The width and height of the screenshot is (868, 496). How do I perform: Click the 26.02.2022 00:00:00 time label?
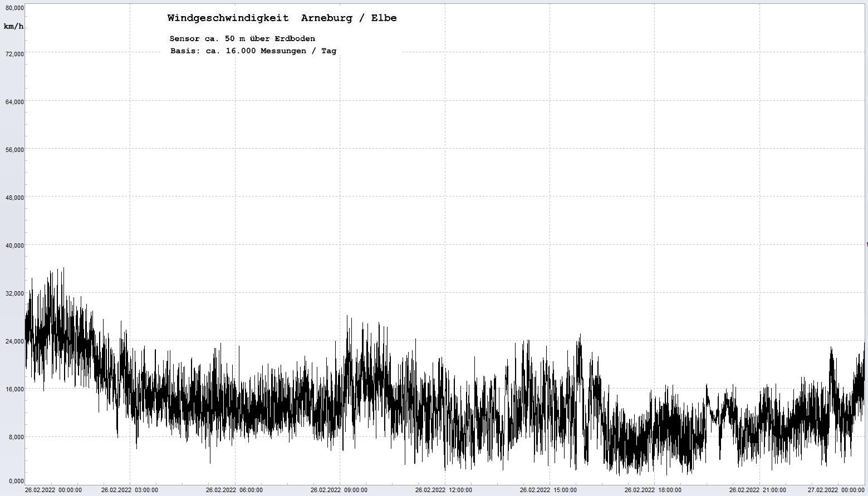[53, 490]
